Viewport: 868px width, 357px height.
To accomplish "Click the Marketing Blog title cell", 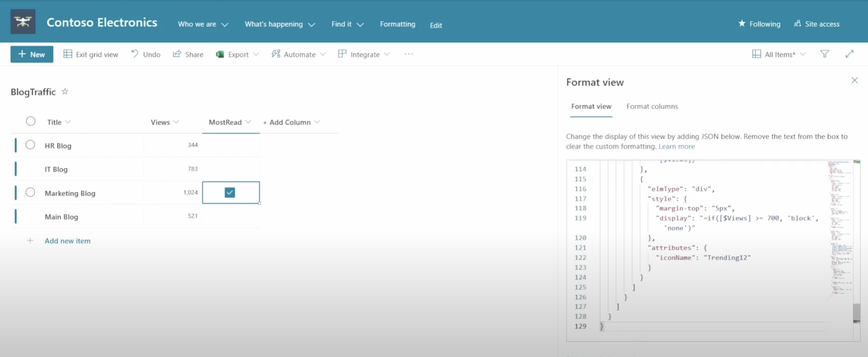I will pos(70,193).
